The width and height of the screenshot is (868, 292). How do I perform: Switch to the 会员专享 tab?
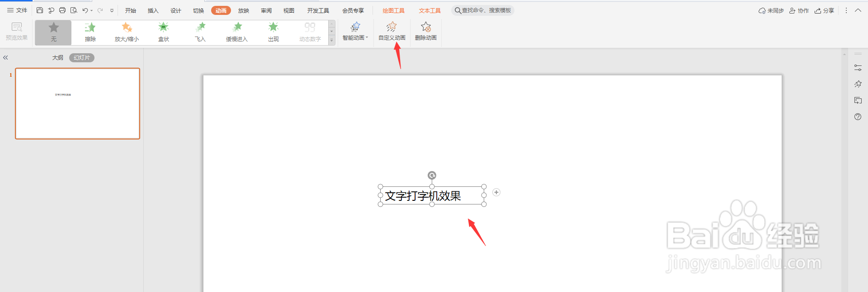[x=353, y=10]
